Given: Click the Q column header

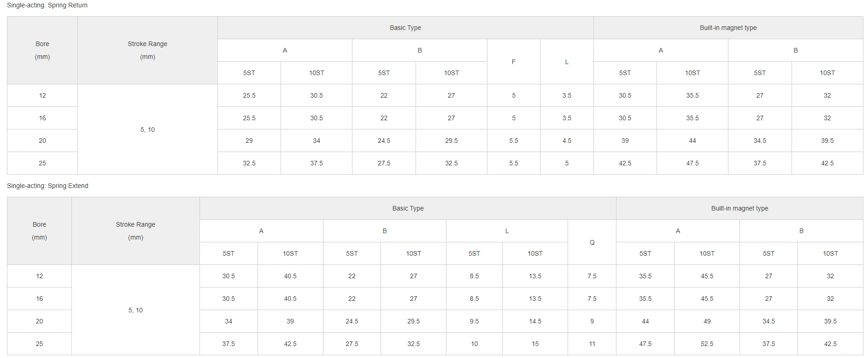Looking at the screenshot, I should pos(592,242).
